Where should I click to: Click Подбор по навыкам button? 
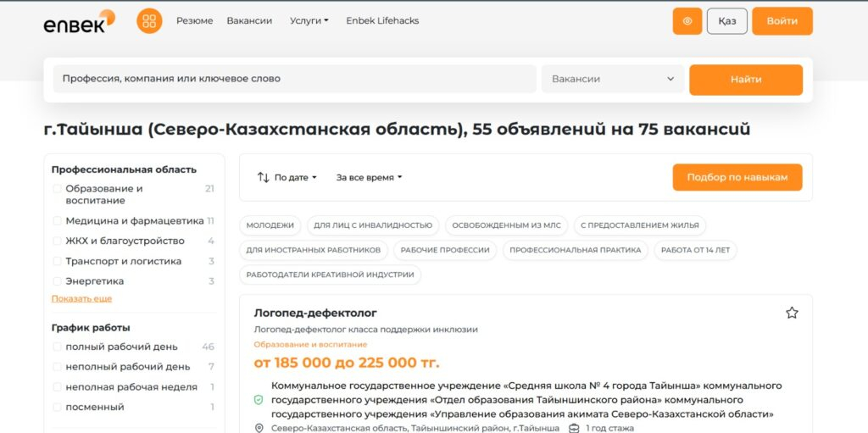pyautogui.click(x=737, y=177)
